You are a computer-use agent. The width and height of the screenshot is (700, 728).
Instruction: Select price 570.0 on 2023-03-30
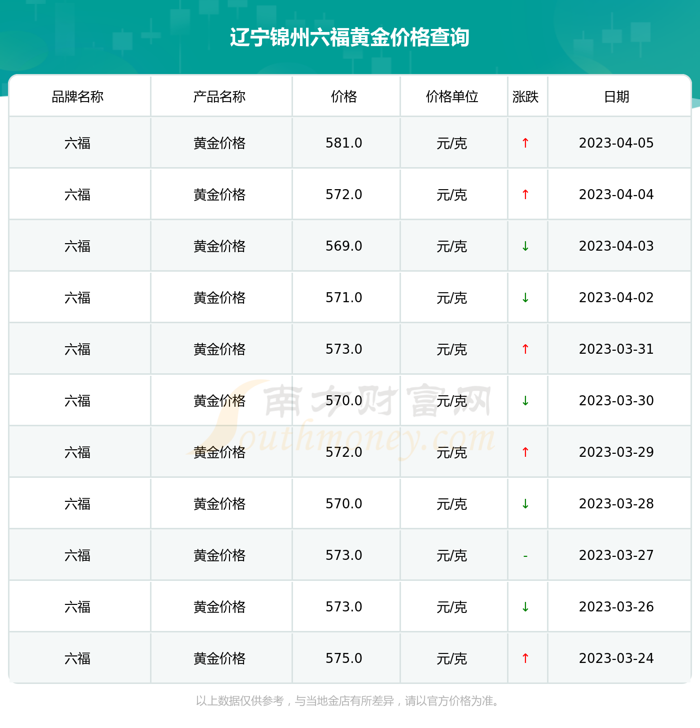pos(344,401)
